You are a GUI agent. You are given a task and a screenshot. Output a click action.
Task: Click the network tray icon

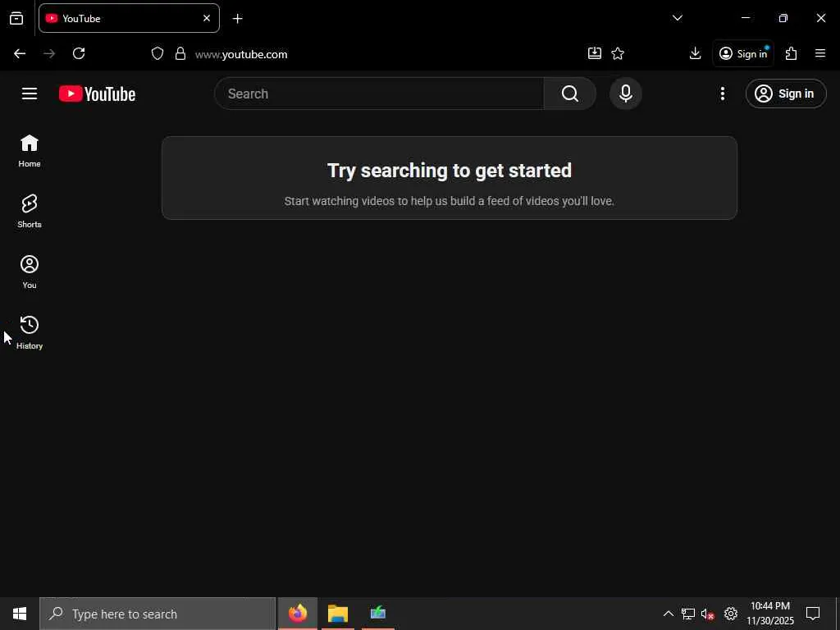pyautogui.click(x=688, y=614)
